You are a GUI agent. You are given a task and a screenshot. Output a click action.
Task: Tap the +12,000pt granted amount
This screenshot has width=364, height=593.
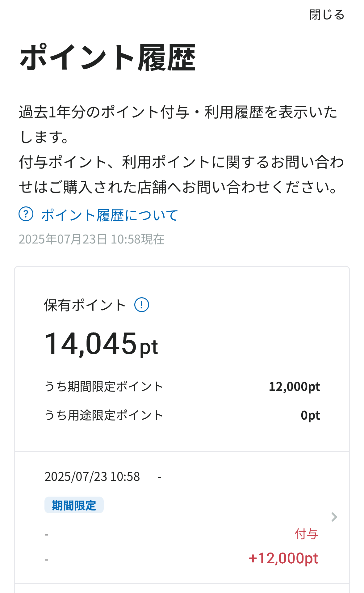click(283, 558)
